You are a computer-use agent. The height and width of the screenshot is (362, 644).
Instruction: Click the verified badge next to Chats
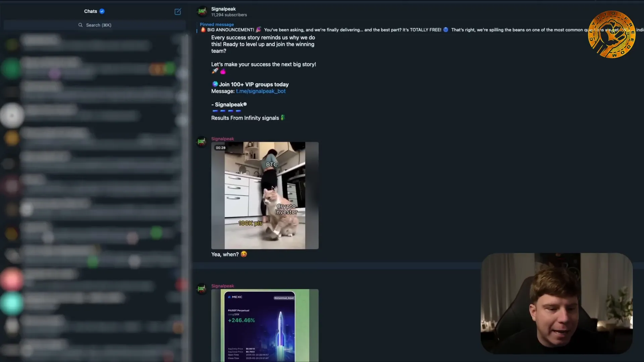pos(102,11)
